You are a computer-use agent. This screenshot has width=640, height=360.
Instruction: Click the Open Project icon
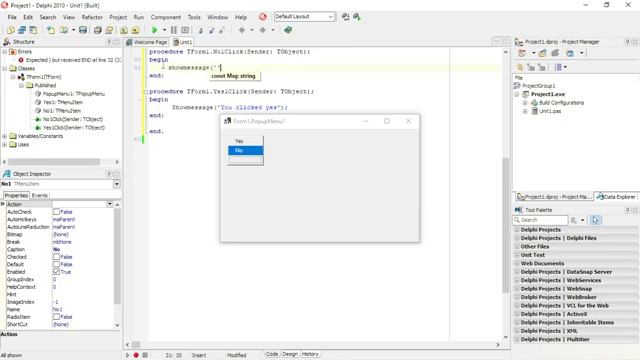(x=109, y=30)
